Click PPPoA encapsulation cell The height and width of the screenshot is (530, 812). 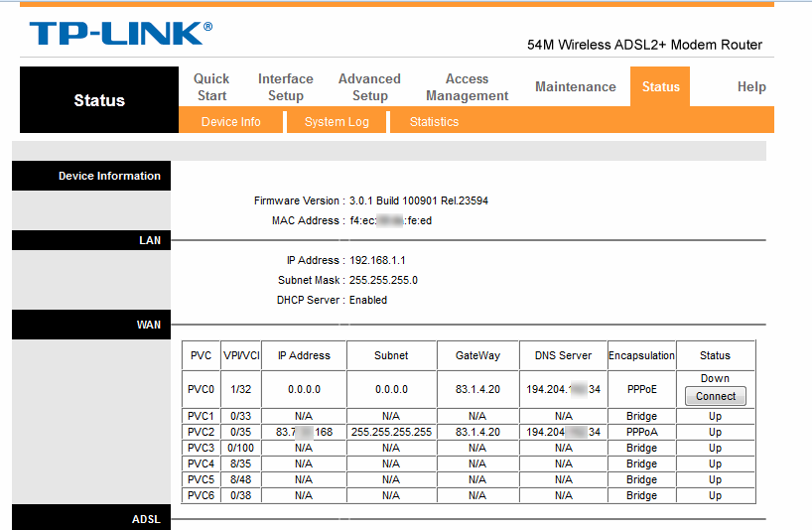click(641, 432)
